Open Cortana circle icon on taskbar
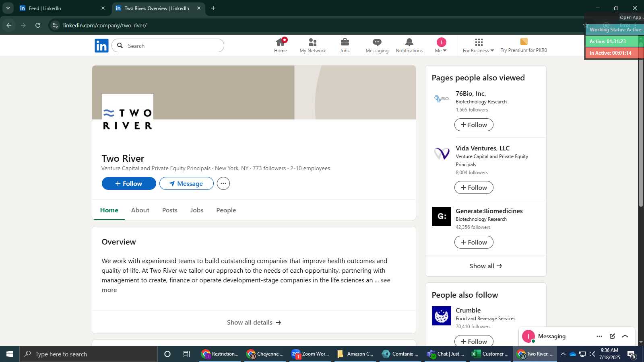644x362 pixels. pos(167,354)
